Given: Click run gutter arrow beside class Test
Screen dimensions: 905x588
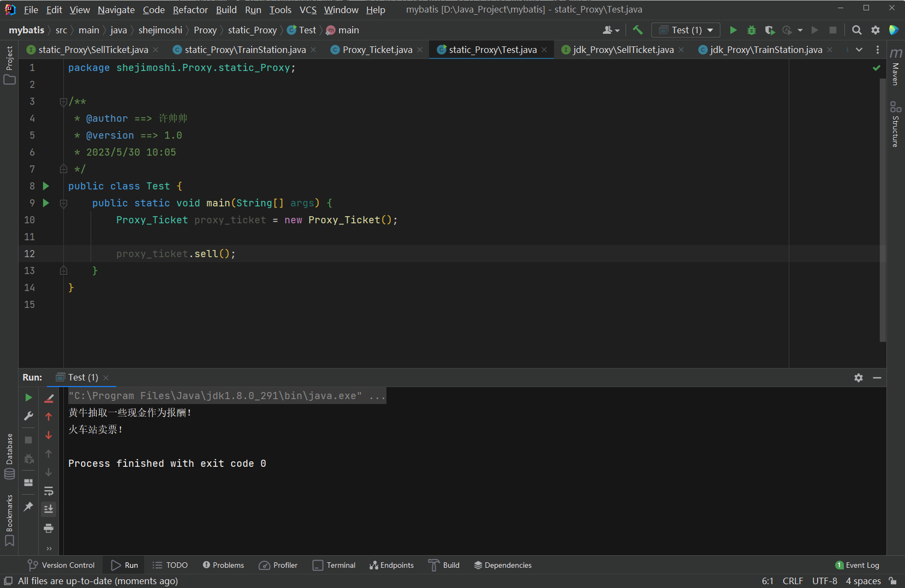Looking at the screenshot, I should point(46,186).
